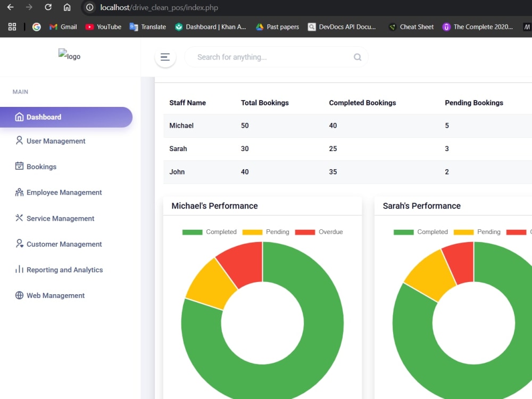Select the John staff name cell
Viewport: 532px width, 399px height.
(177, 172)
